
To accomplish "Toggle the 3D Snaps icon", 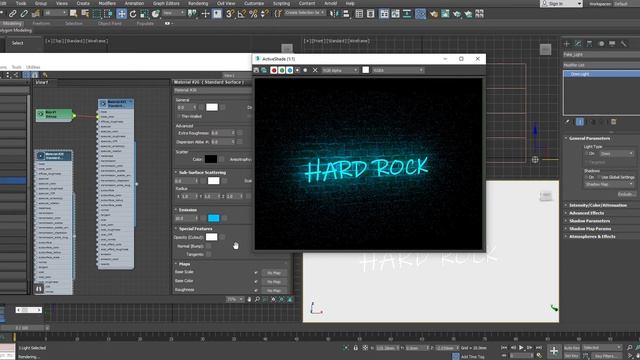I will click(230, 14).
